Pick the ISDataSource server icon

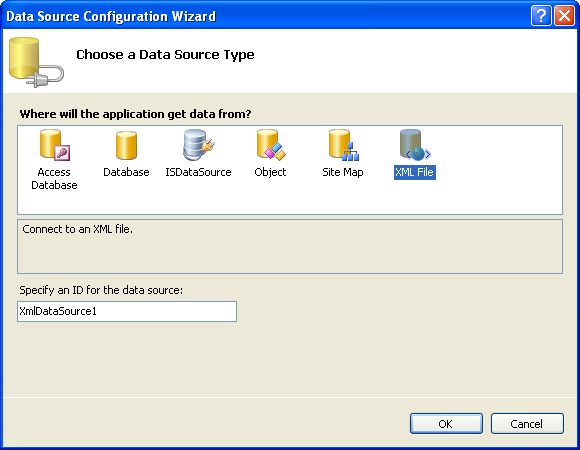pos(199,145)
